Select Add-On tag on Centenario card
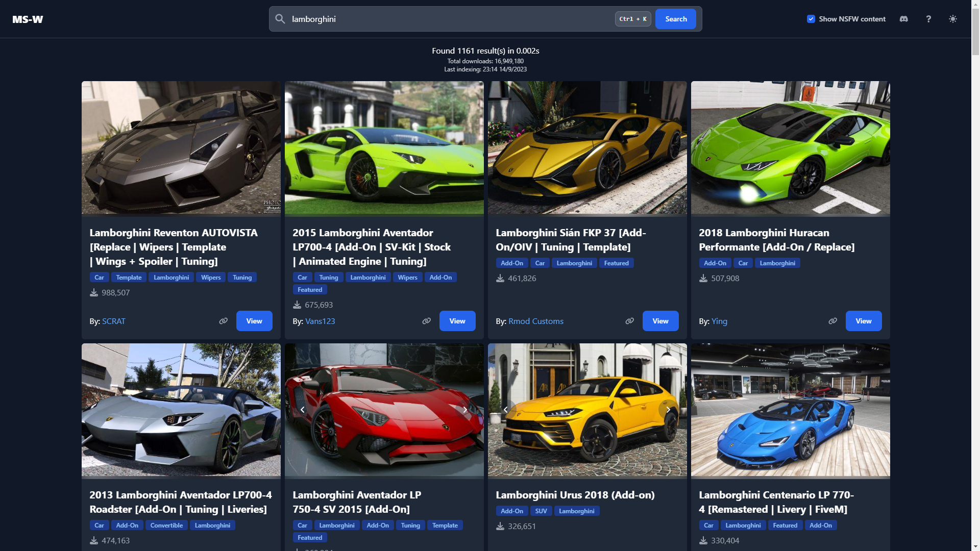 coord(821,525)
